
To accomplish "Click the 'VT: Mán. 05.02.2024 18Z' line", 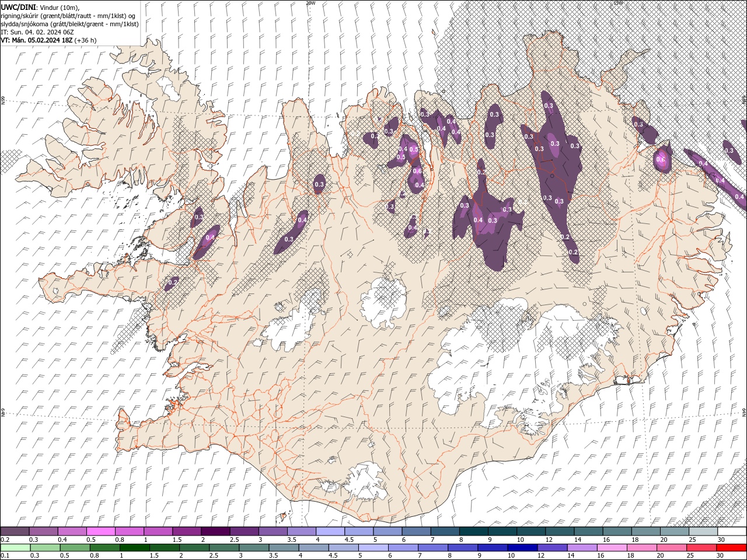I will [37, 40].
